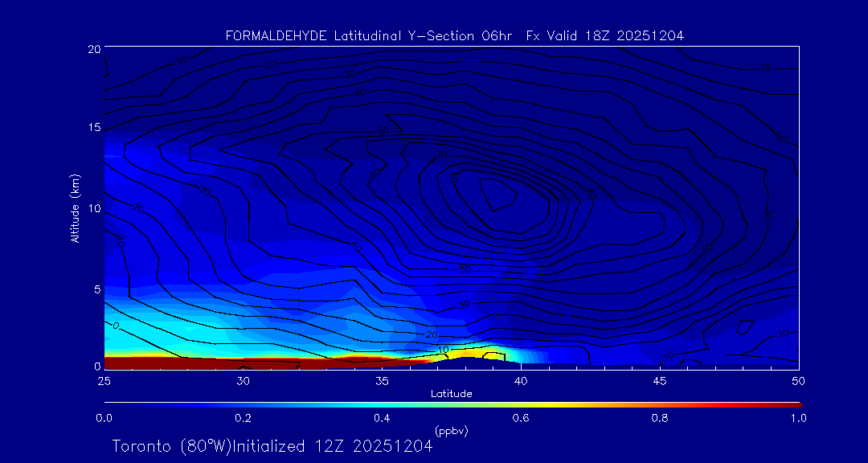Select the "Altitude (km)" vertical axis label

tap(75, 207)
